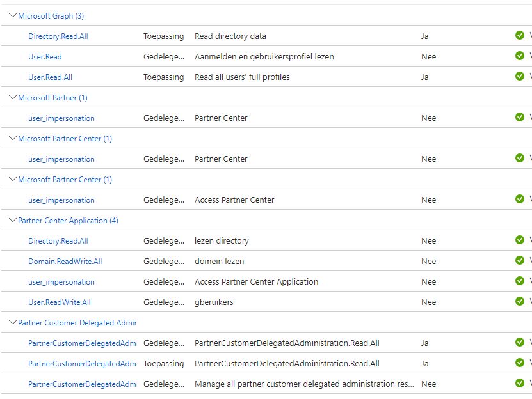This screenshot has height=399, width=532.
Task: Click green check in lezen directory row
Action: click(x=519, y=240)
